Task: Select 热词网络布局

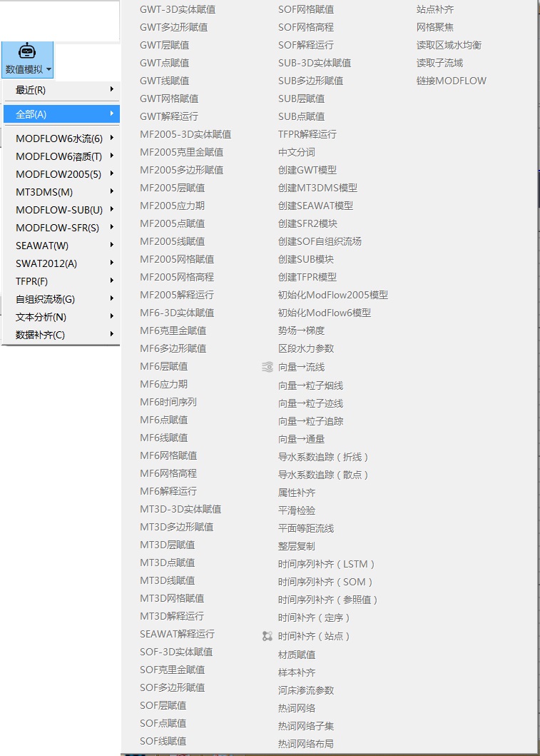Action: point(306,743)
